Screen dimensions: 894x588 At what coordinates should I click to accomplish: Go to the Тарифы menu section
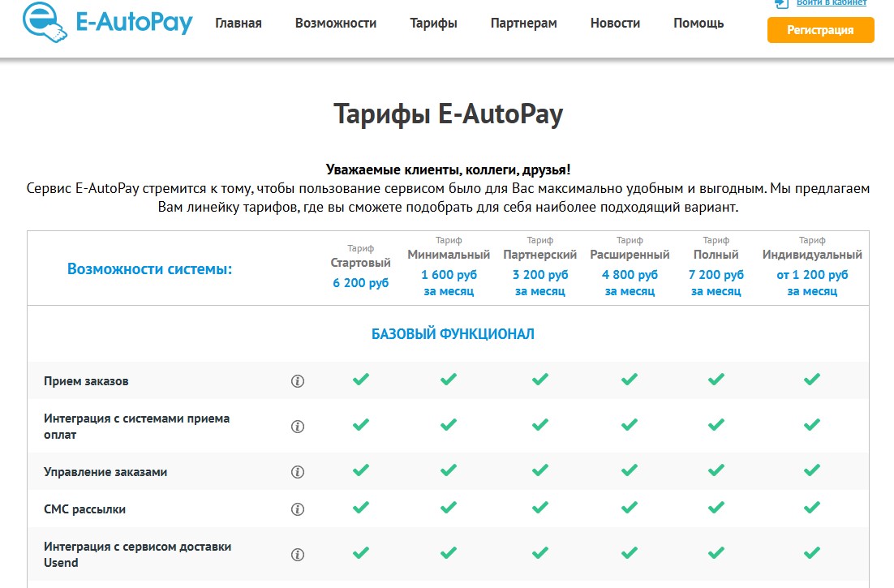[433, 23]
